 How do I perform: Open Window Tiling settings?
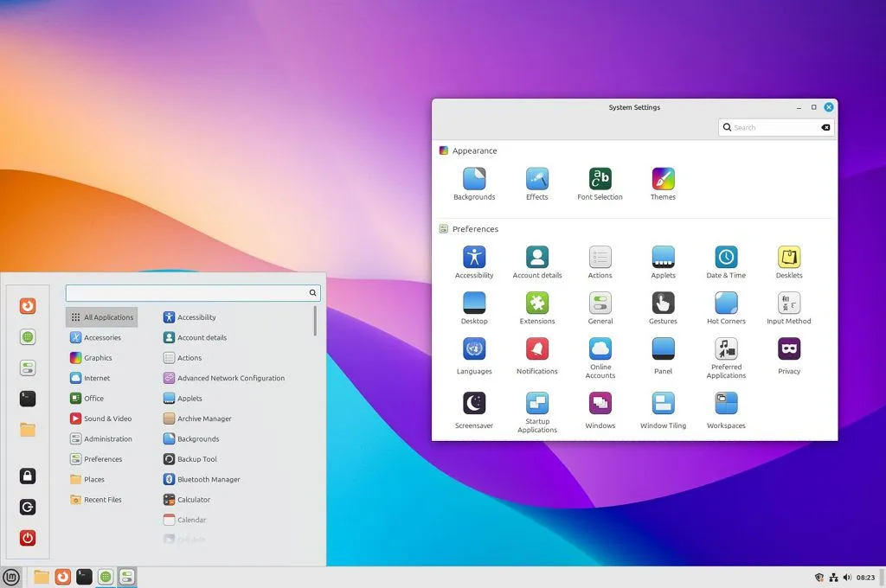coord(662,403)
